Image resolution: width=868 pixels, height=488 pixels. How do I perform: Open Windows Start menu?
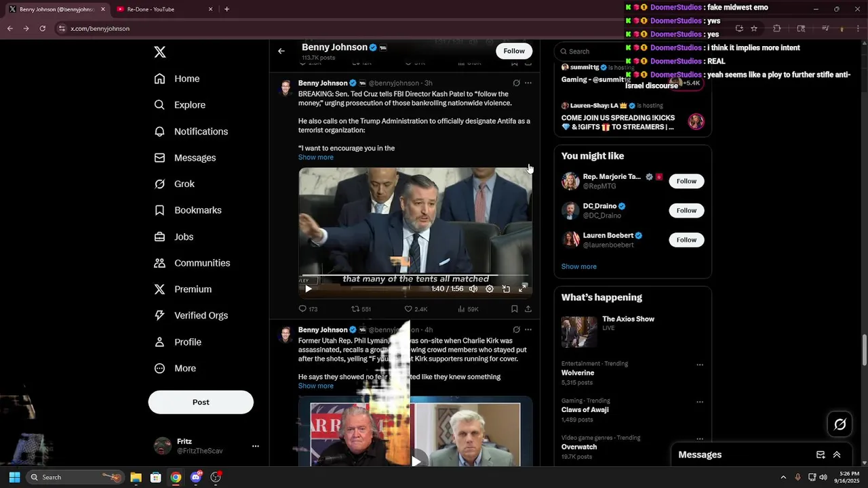(x=14, y=477)
